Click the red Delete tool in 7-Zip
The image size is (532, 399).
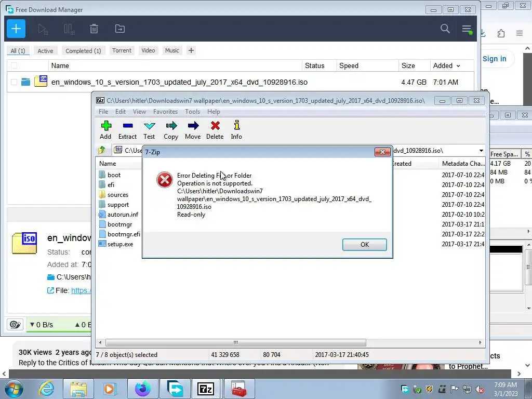[x=215, y=130]
